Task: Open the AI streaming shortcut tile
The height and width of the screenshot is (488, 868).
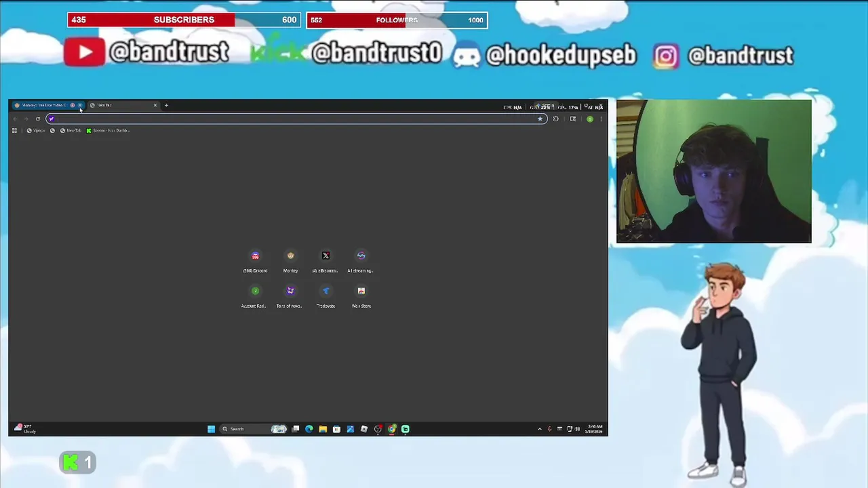Action: pyautogui.click(x=361, y=261)
